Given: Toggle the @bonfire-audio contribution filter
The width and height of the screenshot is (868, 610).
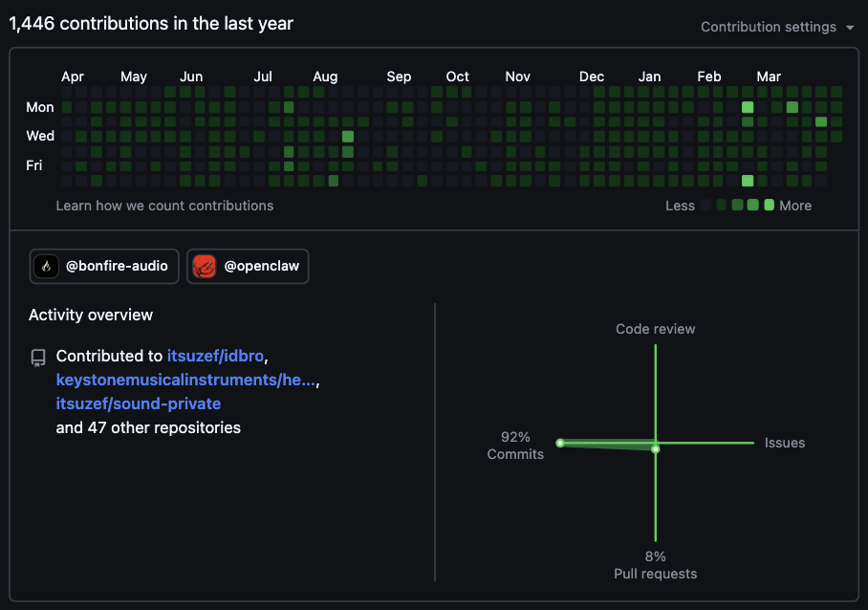Looking at the screenshot, I should 103,266.
